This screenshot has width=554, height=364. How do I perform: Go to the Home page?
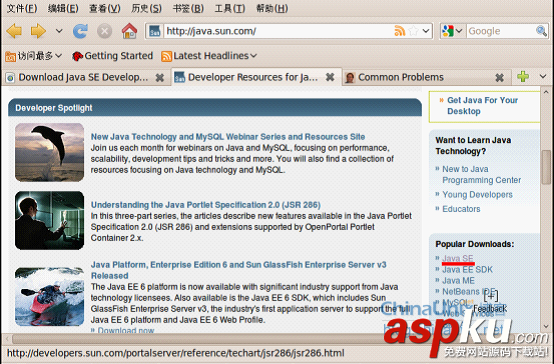point(129,31)
